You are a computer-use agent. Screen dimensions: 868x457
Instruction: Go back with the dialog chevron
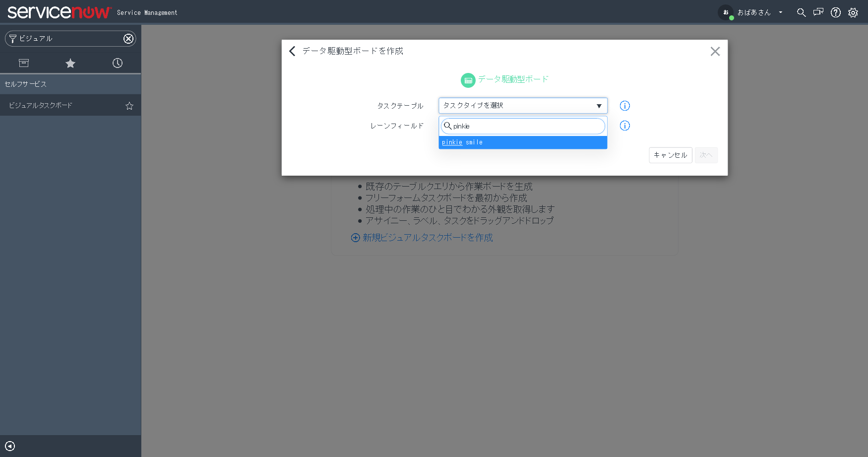292,51
